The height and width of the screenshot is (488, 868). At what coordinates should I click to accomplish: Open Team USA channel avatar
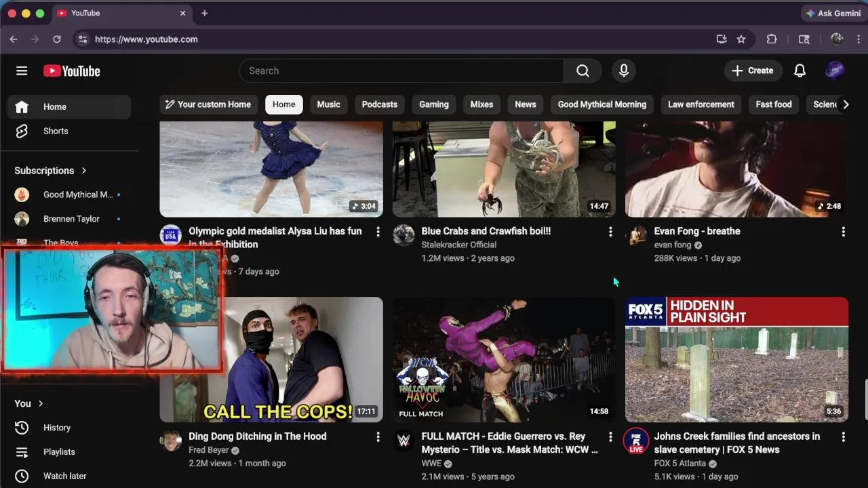tap(171, 235)
